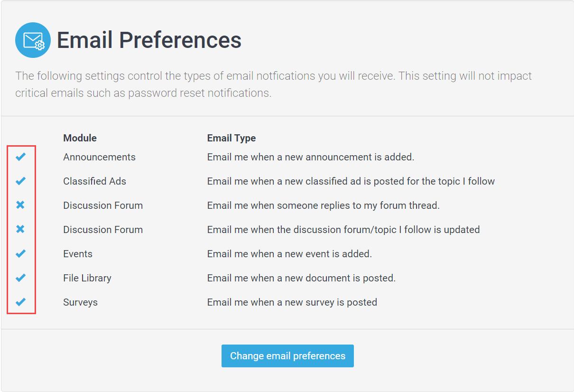Click the checkmark beside Classified Ads
The image size is (574, 392).
coord(20,181)
